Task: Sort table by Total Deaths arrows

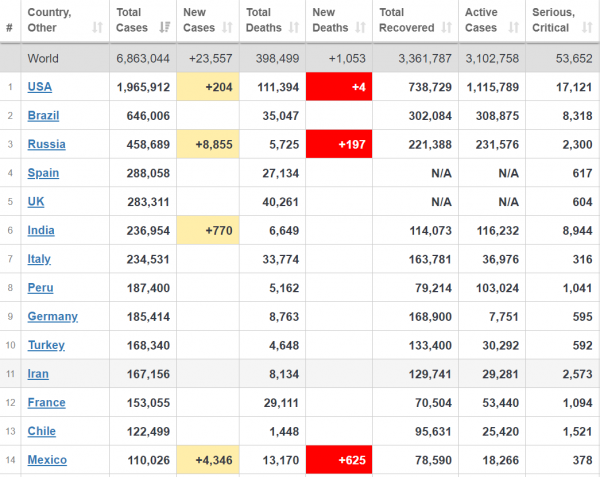Action: click(294, 28)
